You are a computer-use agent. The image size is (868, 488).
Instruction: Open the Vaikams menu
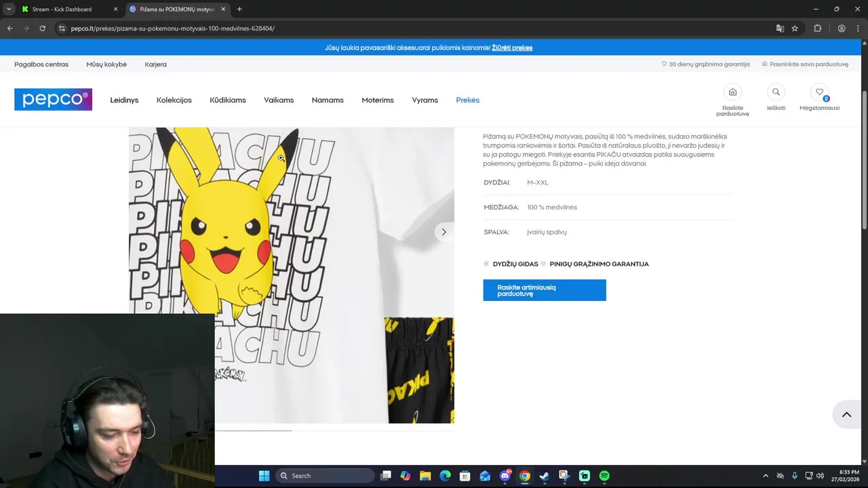[x=279, y=100]
